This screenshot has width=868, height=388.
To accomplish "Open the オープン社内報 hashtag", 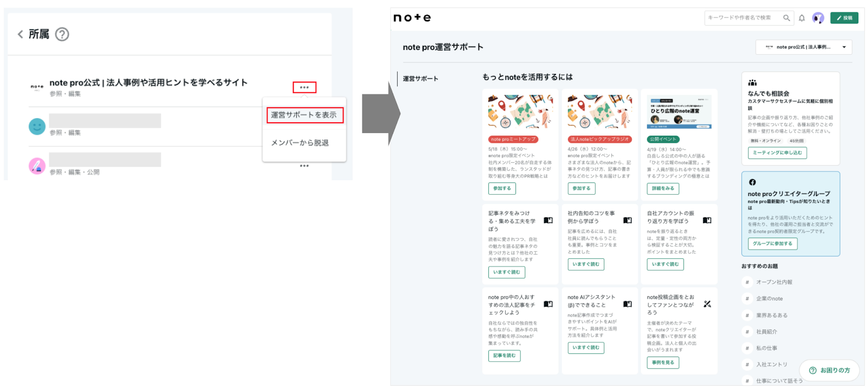I will pyautogui.click(x=774, y=282).
